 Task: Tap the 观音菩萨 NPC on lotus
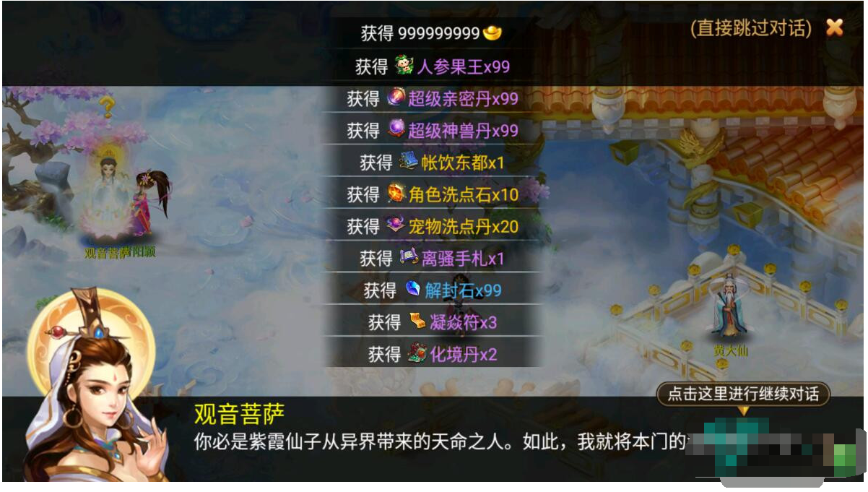coord(109,197)
